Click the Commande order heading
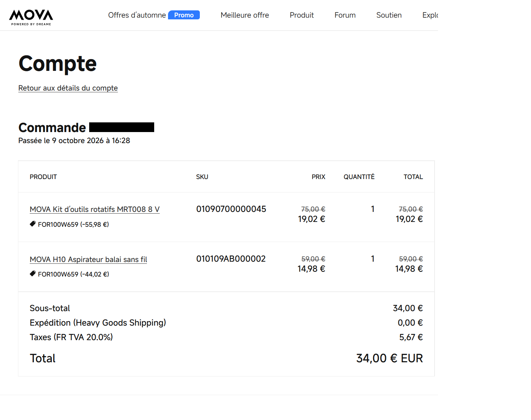 coord(52,128)
